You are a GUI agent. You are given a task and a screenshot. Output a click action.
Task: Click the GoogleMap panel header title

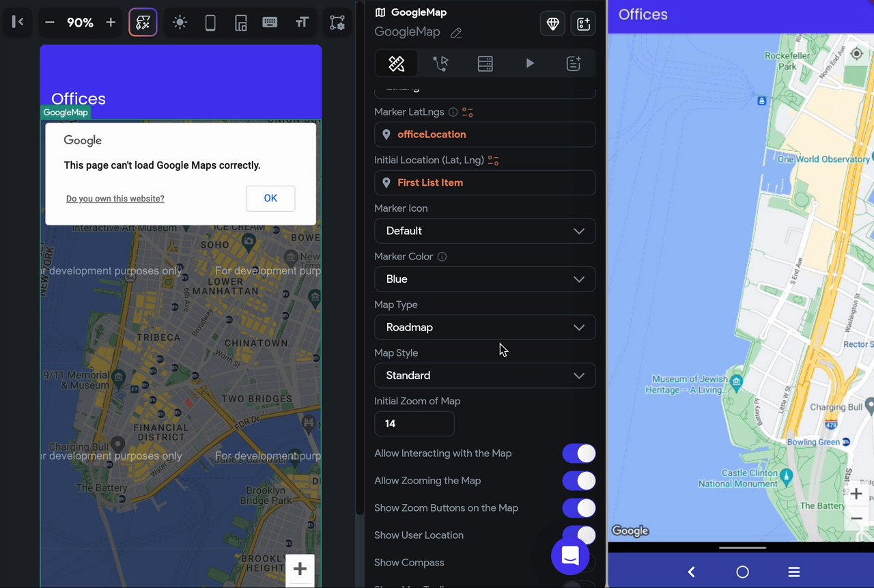point(419,12)
